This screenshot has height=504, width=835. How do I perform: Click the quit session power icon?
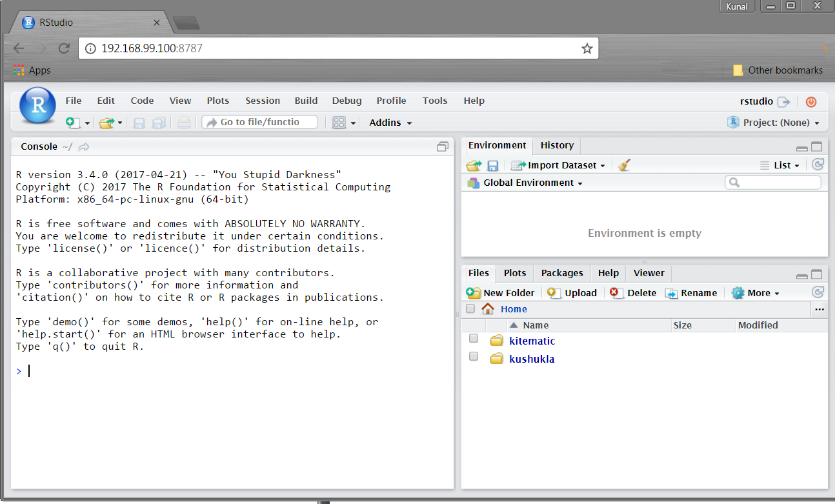[x=811, y=102]
